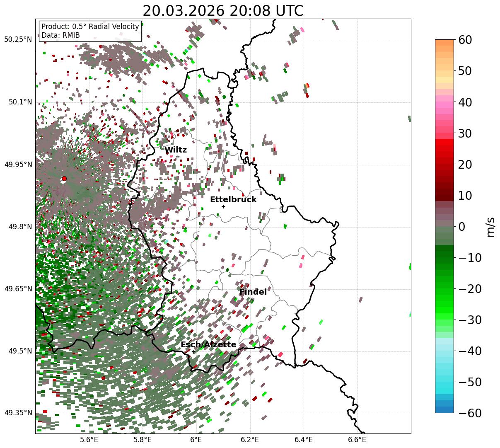
Task: Click the Findel city cross marker
Action: tap(253, 299)
